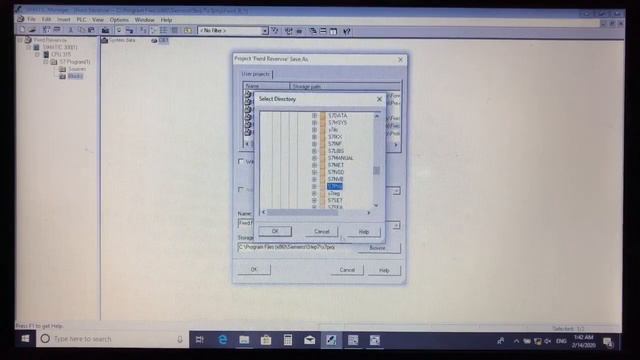This screenshot has height=360, width=640.
Task: Click the storage location path field
Action: tap(297, 247)
